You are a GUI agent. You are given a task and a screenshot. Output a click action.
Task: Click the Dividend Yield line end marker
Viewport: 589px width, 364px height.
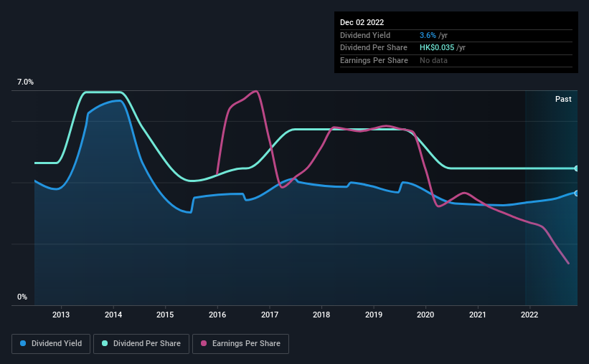pos(576,193)
